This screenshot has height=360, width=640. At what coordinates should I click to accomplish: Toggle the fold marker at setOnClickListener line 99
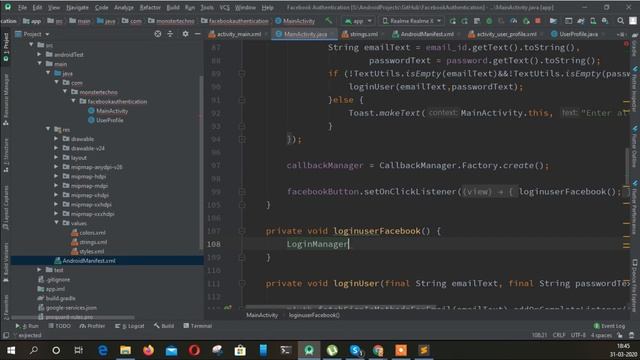pos(242,192)
